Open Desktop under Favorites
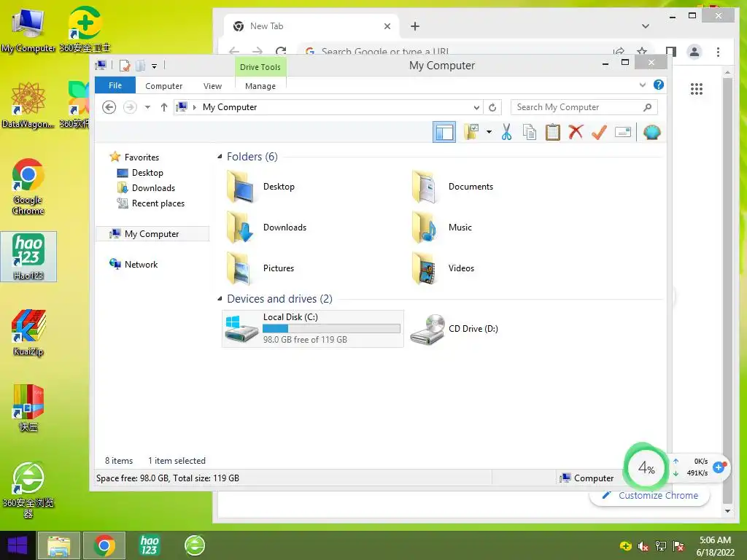Screen dimensions: 747x560 (x=147, y=172)
